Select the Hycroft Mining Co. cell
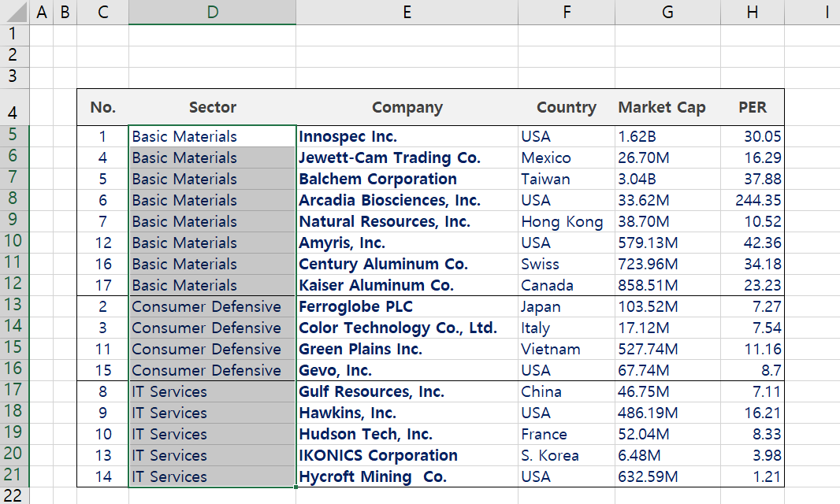The width and height of the screenshot is (840, 504). pyautogui.click(x=407, y=476)
